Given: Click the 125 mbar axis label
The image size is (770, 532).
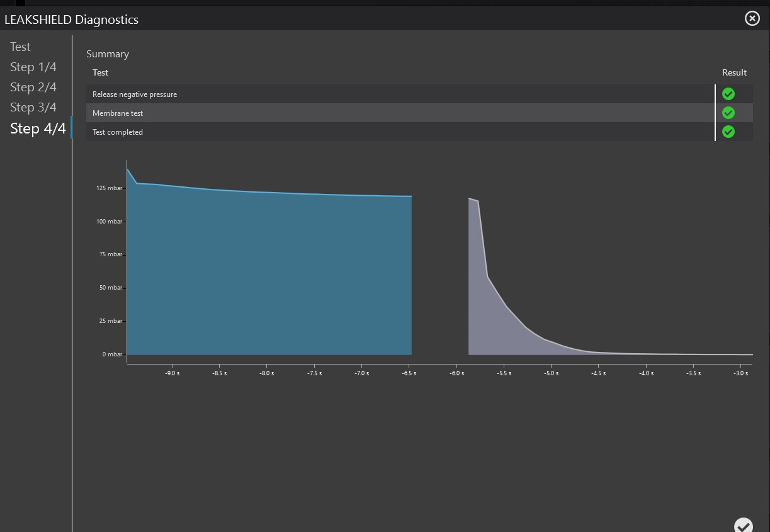Looking at the screenshot, I should click(x=110, y=188).
